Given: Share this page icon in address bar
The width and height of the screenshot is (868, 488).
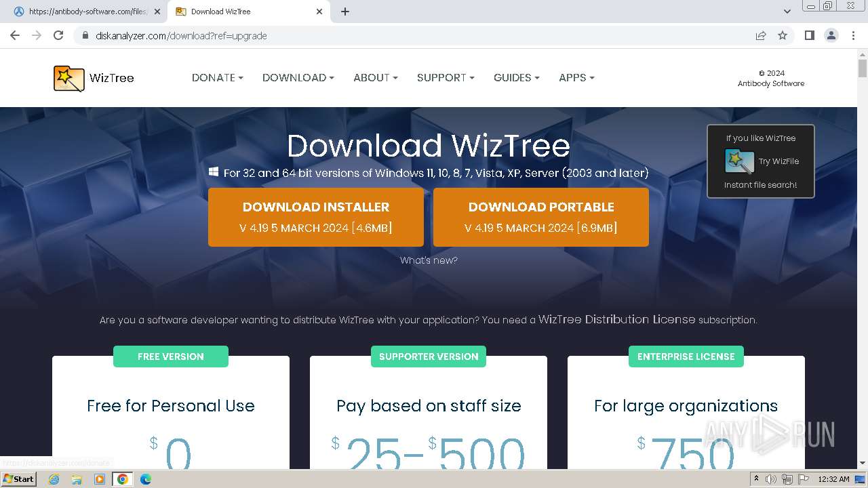Looking at the screenshot, I should click(761, 35).
